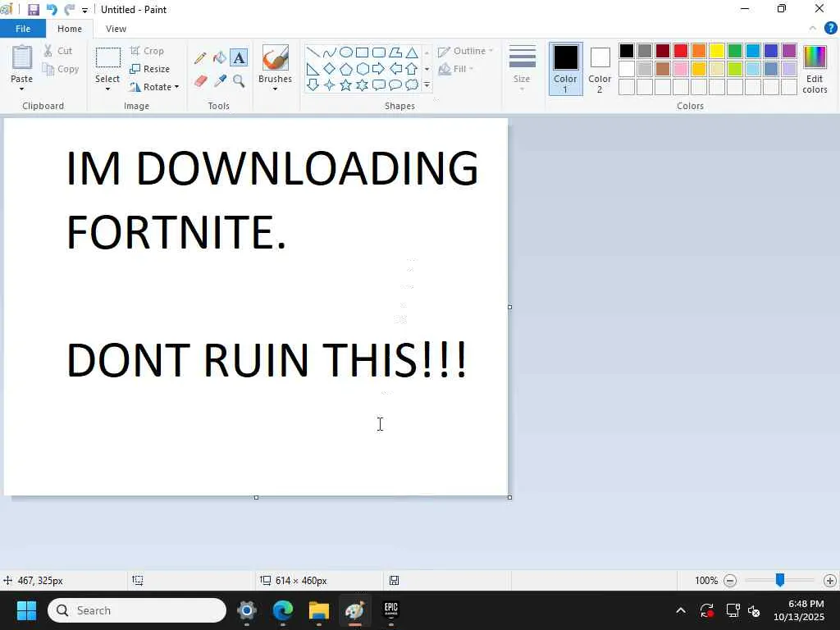Choose the Rounded rectangle shape
This screenshot has height=630, width=840.
click(x=379, y=52)
